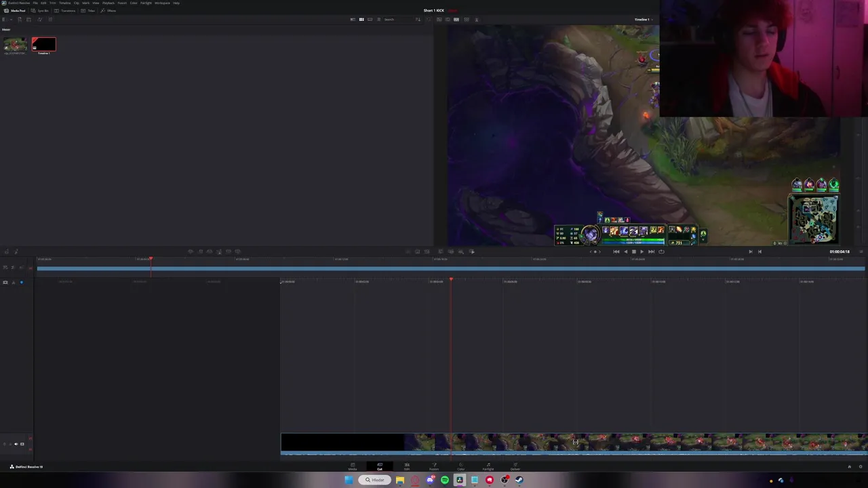Screen dimensions: 868x488
Task: Switch media pool to metadata view
Action: click(x=353, y=19)
